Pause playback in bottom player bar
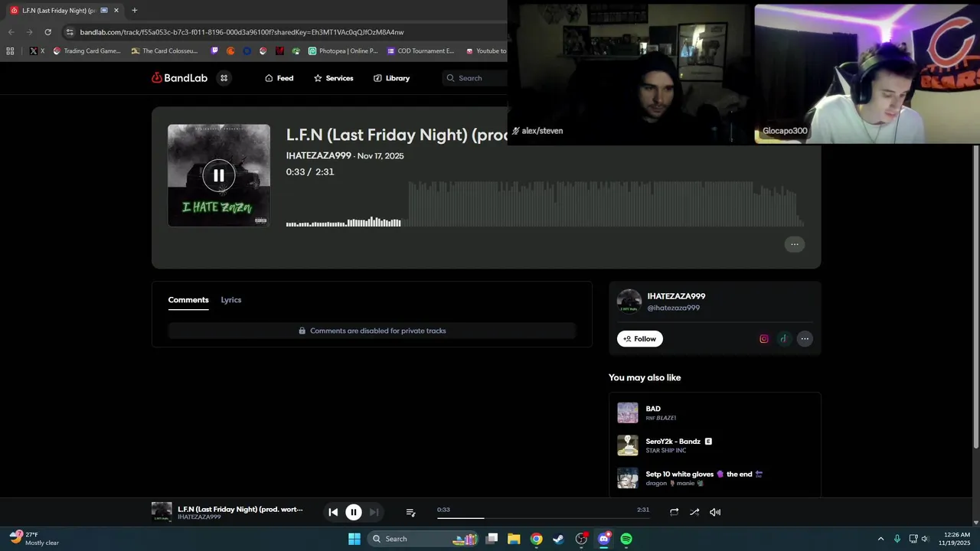Image resolution: width=980 pixels, height=551 pixels. pyautogui.click(x=354, y=512)
